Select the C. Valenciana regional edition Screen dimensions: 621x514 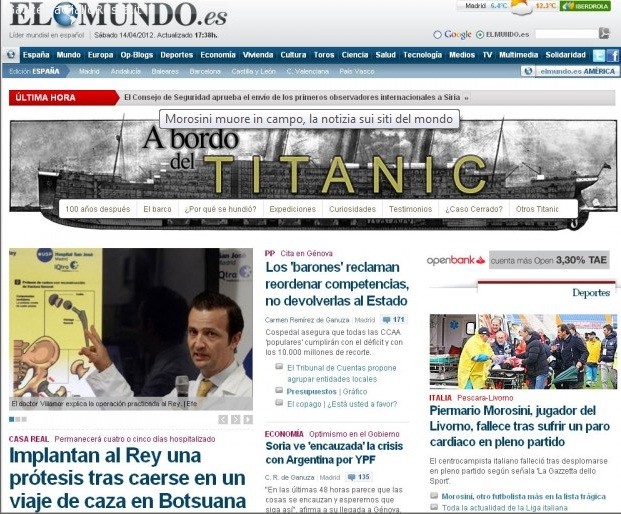pos(308,72)
